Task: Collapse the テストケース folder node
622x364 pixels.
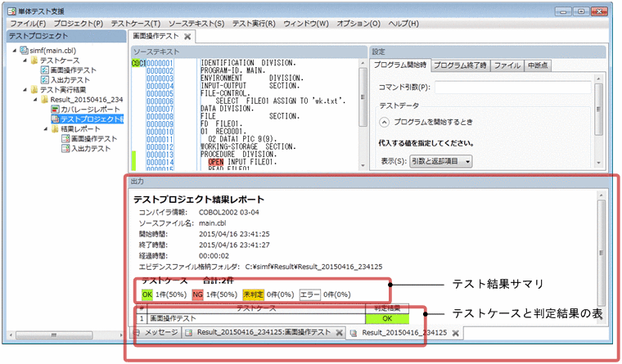Action: 25,61
